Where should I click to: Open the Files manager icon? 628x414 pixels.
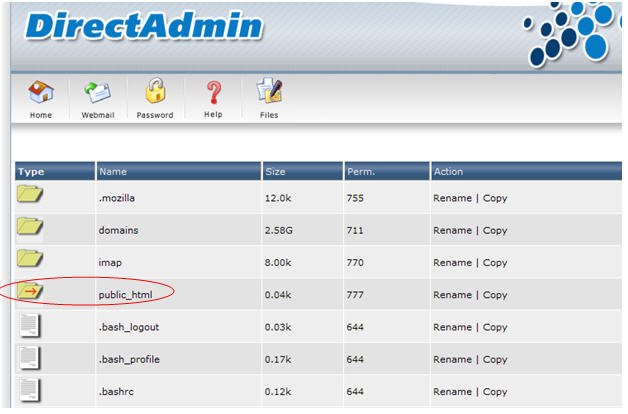[x=269, y=90]
